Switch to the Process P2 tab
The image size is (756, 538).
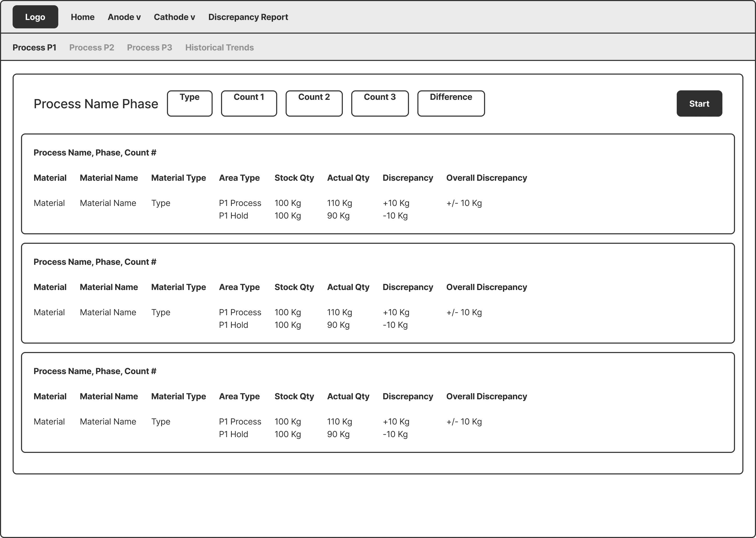pos(92,47)
